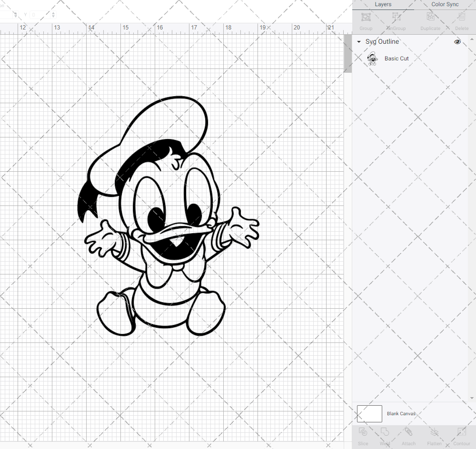Screen dimensions: 476x449
Task: Click the Basic Cut layer thumbnail
Action: pos(373,58)
